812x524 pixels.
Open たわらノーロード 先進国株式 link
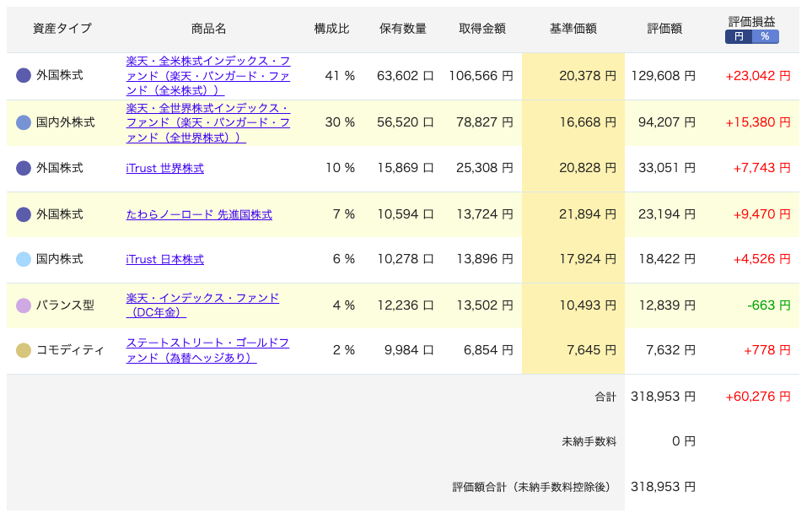click(x=199, y=214)
